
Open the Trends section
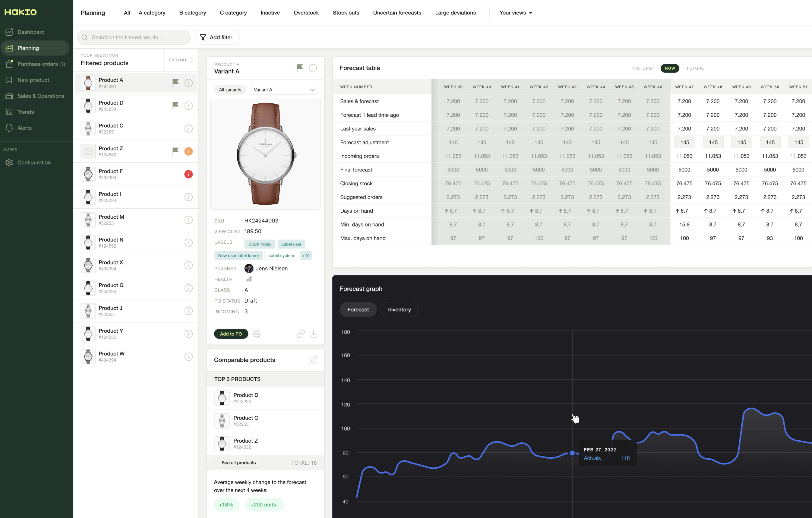click(26, 112)
